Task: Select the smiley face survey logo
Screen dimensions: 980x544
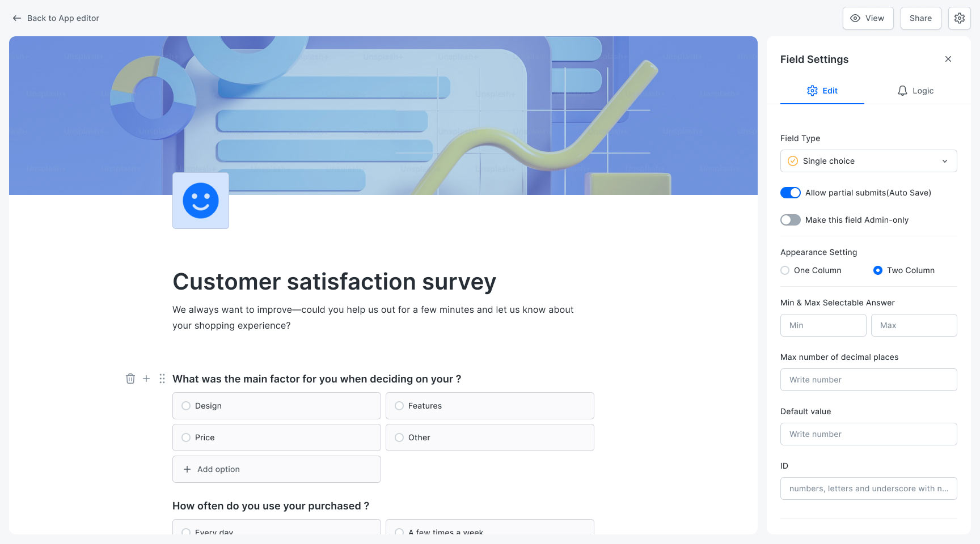Action: point(200,200)
